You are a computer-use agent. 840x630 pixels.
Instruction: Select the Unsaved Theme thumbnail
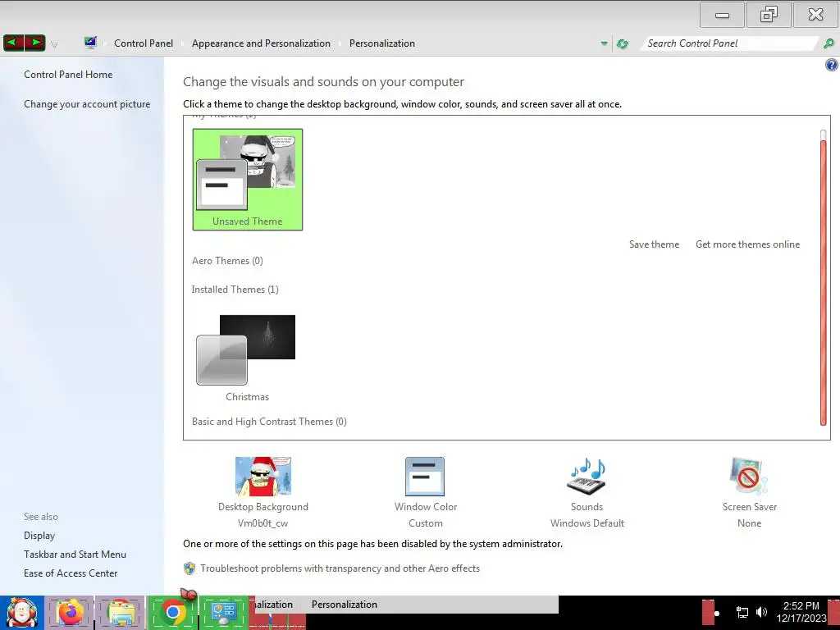[x=248, y=180]
